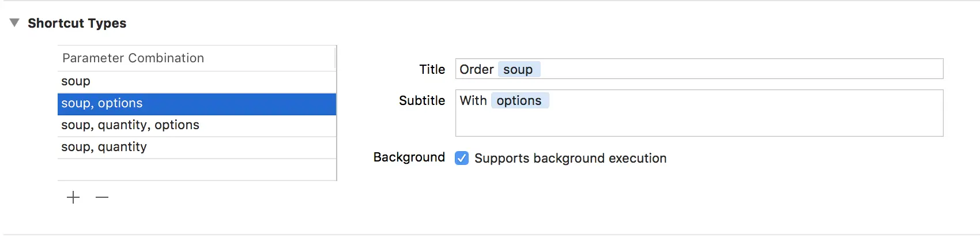Click the empty area of Title field
Screen dimensions: 980x248
(x=738, y=69)
